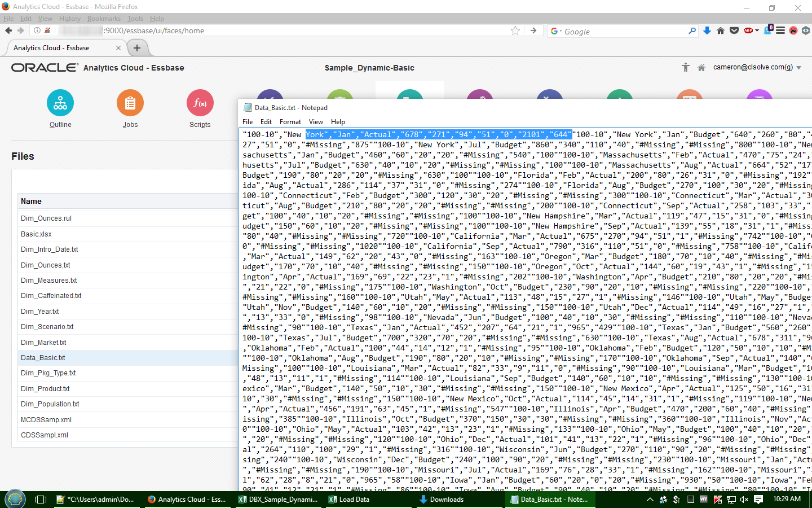Click the search magnifier icon

[x=692, y=31]
